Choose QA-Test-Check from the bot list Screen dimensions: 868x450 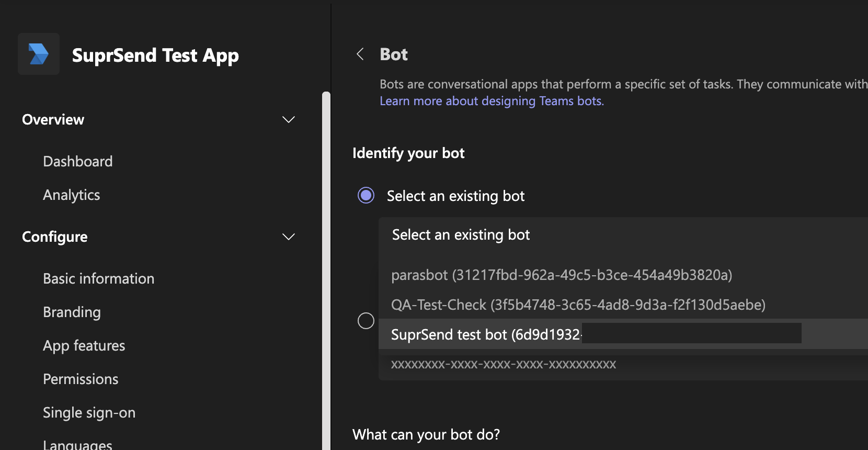coord(623,305)
